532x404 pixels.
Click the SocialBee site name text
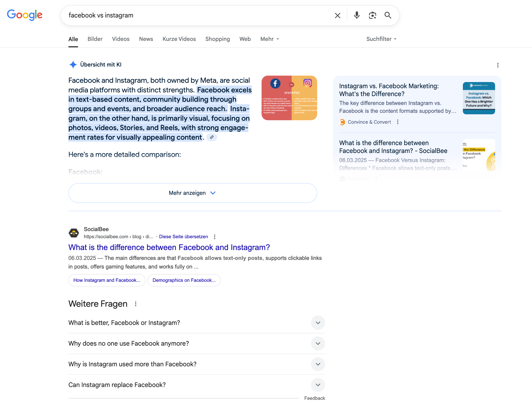[96, 229]
